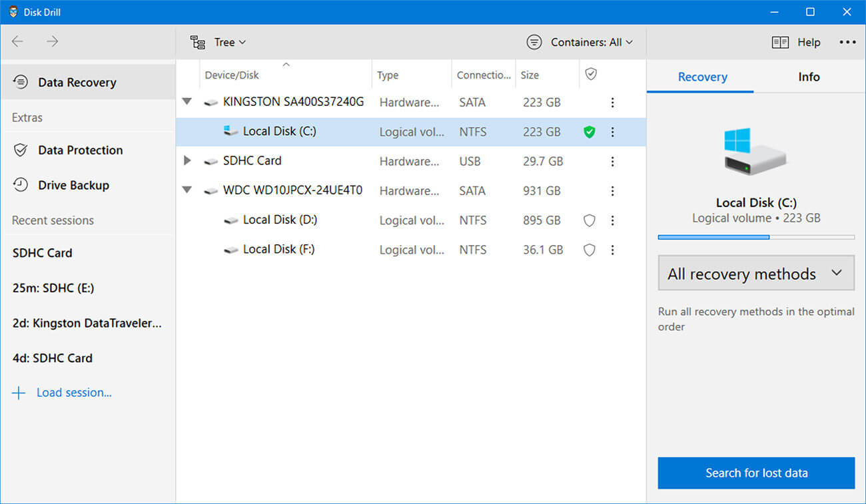Screen dimensions: 866x504
Task: Open recent session 25m: SDHC (E:)
Action: [x=53, y=288]
